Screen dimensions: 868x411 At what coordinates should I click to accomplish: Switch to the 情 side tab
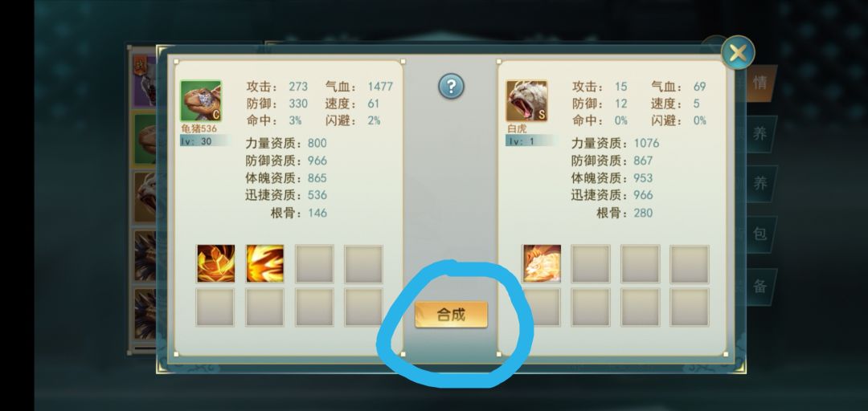point(760,83)
